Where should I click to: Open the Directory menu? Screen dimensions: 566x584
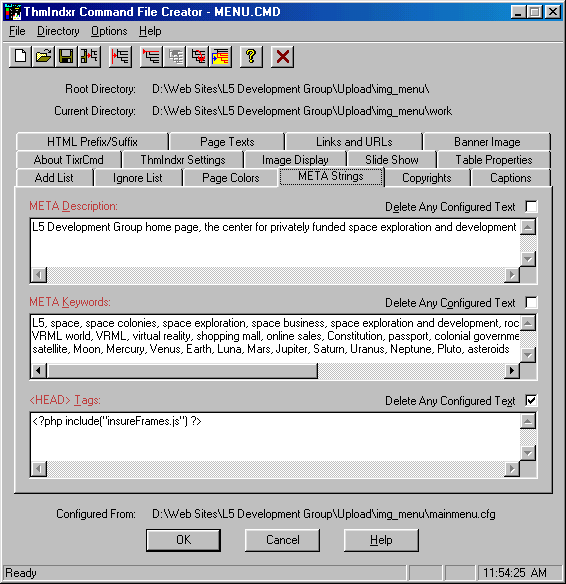coord(58,31)
